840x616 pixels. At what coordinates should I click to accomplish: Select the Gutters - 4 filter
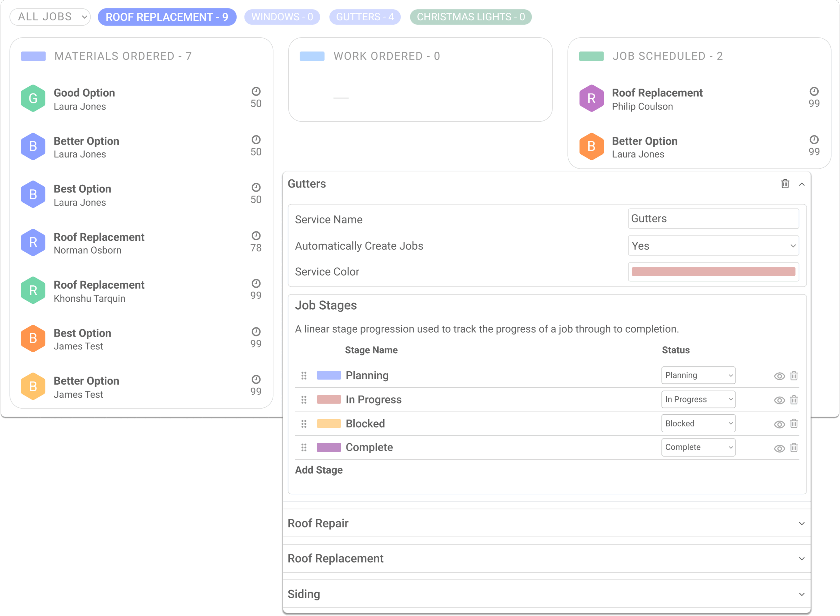(x=365, y=17)
